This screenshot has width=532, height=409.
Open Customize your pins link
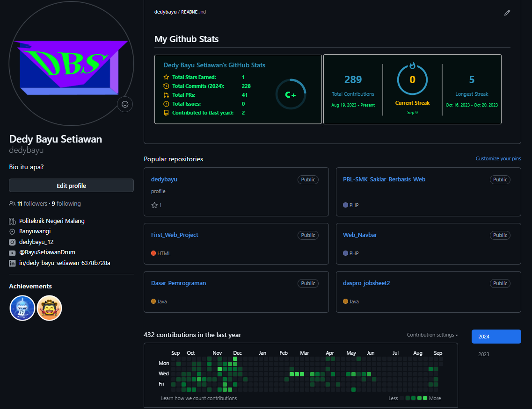tap(498, 158)
